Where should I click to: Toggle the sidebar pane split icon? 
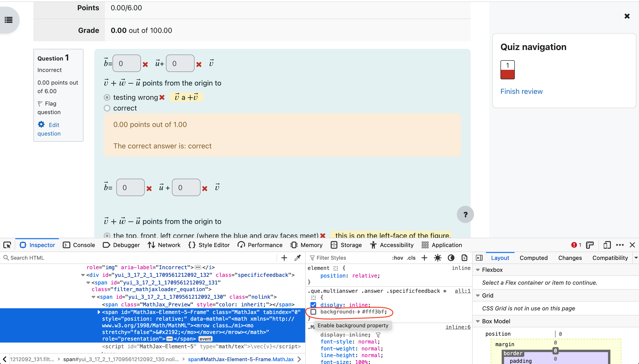[479, 258]
